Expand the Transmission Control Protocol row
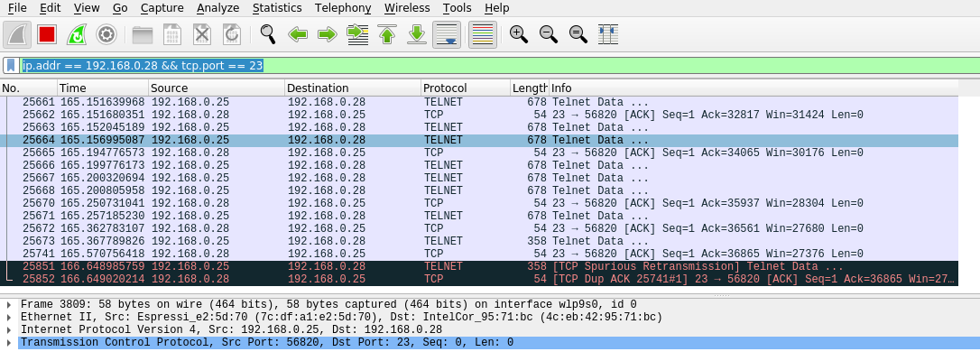Viewport: 980px width, 361px height. [x=9, y=342]
